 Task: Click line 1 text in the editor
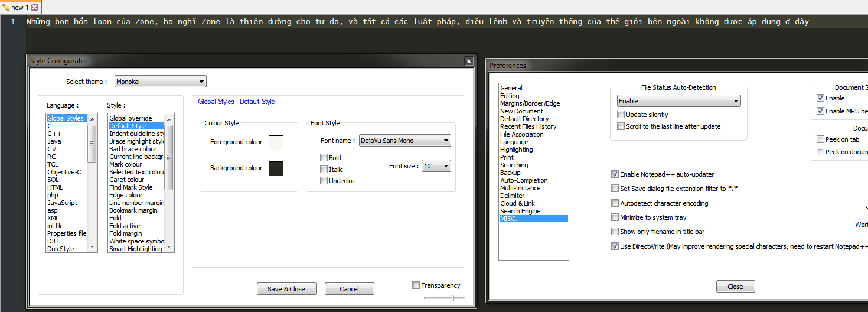click(417, 22)
